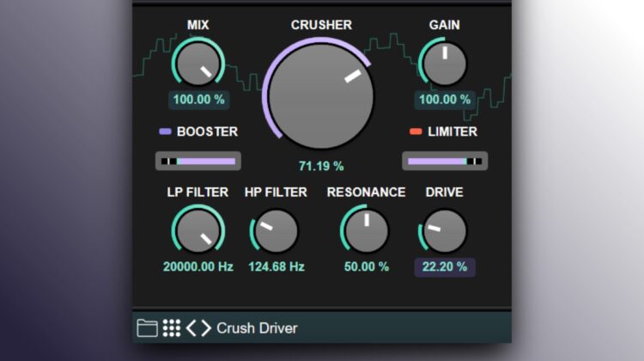Click the HP Filter knob
Image resolution: width=644 pixels, height=361 pixels.
click(x=276, y=231)
